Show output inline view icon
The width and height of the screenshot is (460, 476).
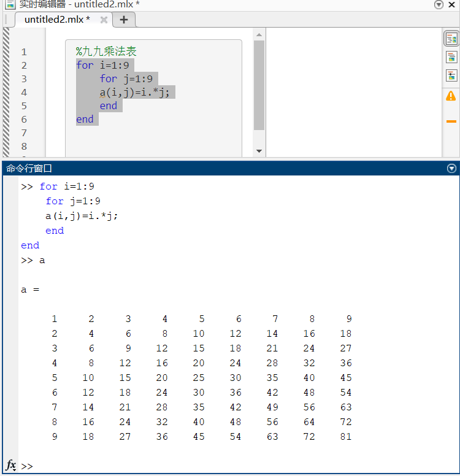tap(451, 57)
